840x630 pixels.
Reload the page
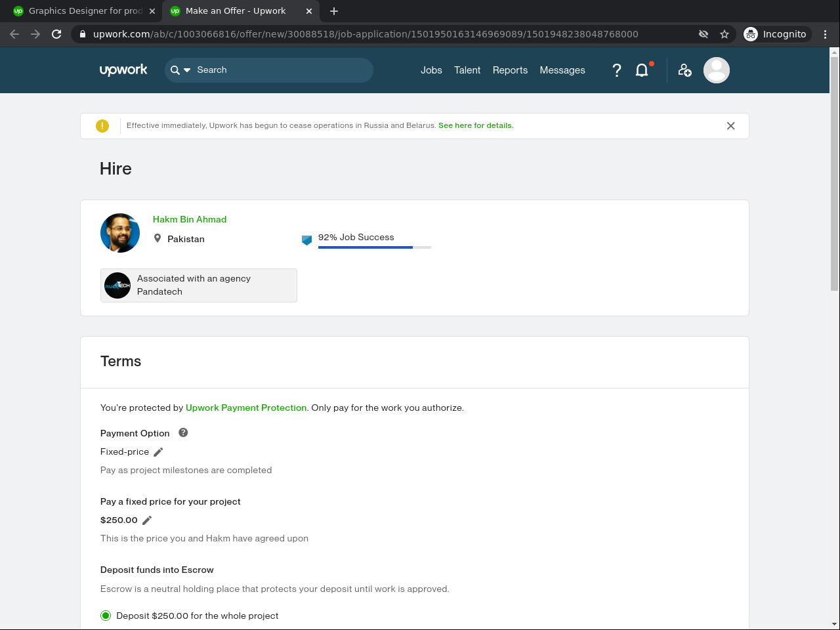click(x=56, y=34)
